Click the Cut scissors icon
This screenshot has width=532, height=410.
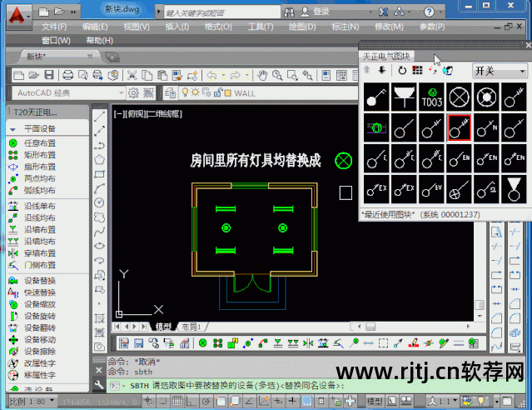[x=132, y=75]
